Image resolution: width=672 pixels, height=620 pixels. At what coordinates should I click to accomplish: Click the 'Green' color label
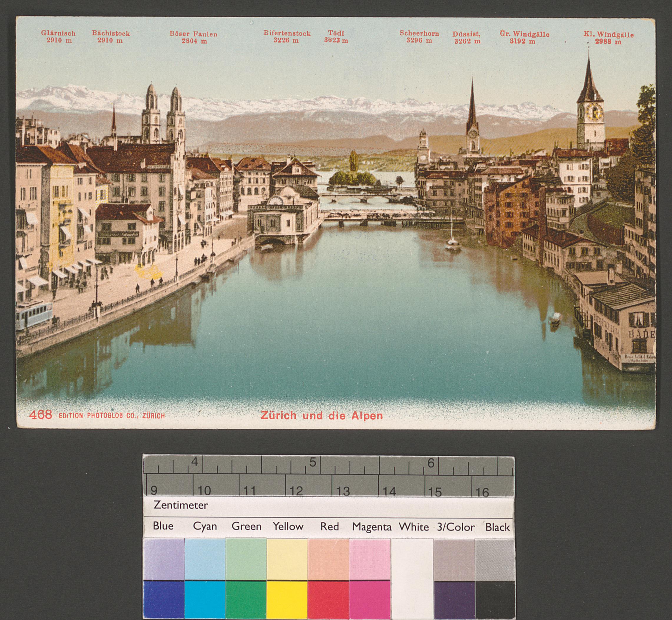[x=246, y=526]
